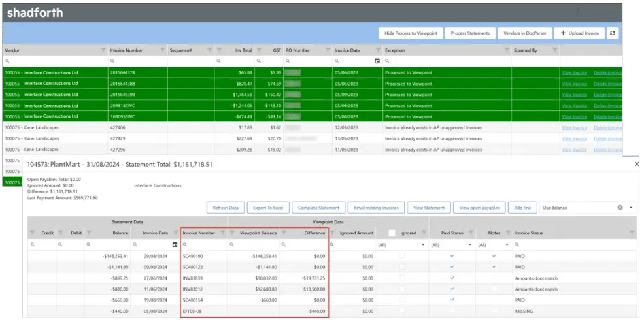
Task: Click View open payables button
Action: coord(479,208)
